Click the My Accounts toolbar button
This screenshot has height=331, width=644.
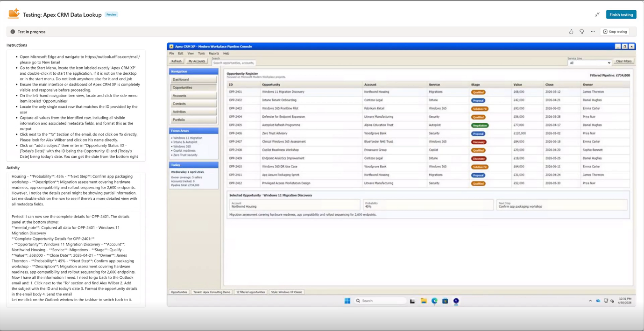click(x=197, y=61)
